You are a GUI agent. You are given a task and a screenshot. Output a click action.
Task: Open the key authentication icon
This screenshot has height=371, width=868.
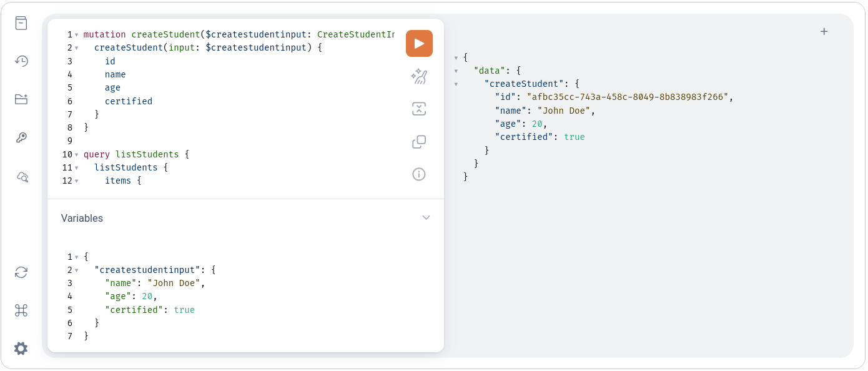click(21, 137)
